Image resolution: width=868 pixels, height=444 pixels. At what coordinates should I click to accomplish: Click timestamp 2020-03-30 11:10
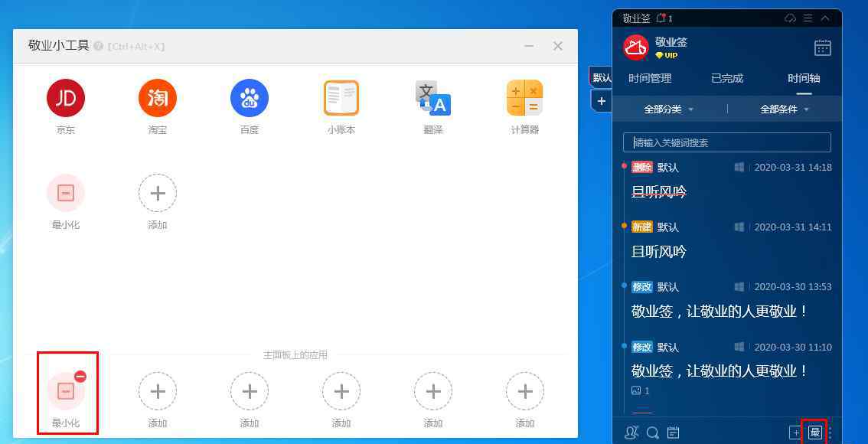[x=793, y=347]
